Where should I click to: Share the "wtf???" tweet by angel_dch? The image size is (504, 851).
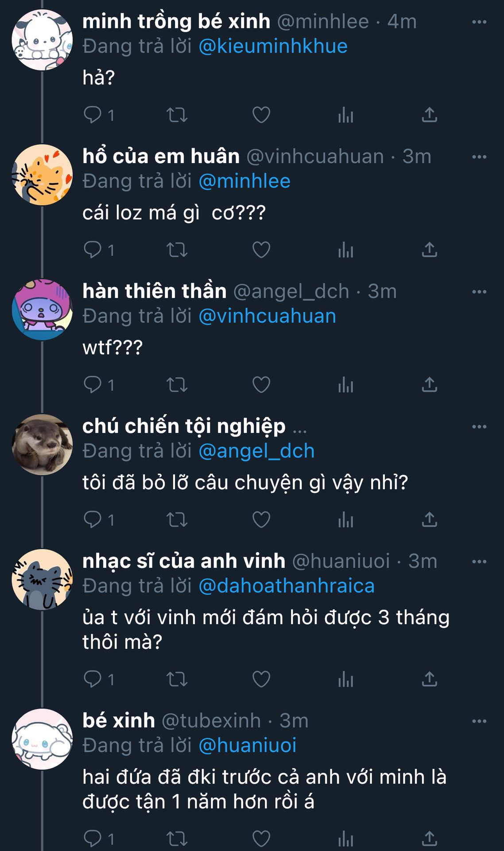(429, 385)
